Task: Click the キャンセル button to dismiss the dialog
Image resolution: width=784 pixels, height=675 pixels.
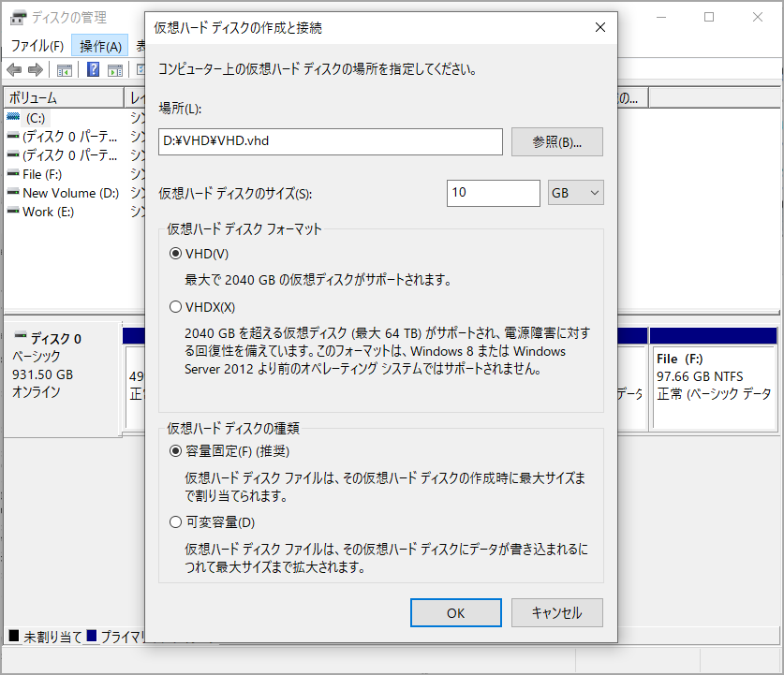Action: [x=556, y=612]
